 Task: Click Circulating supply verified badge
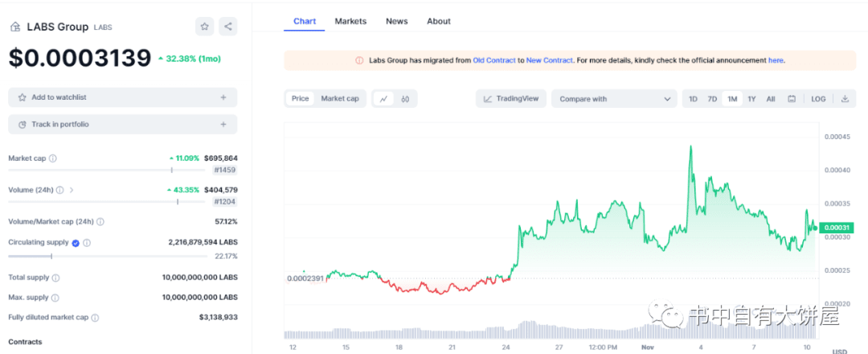[x=76, y=243]
